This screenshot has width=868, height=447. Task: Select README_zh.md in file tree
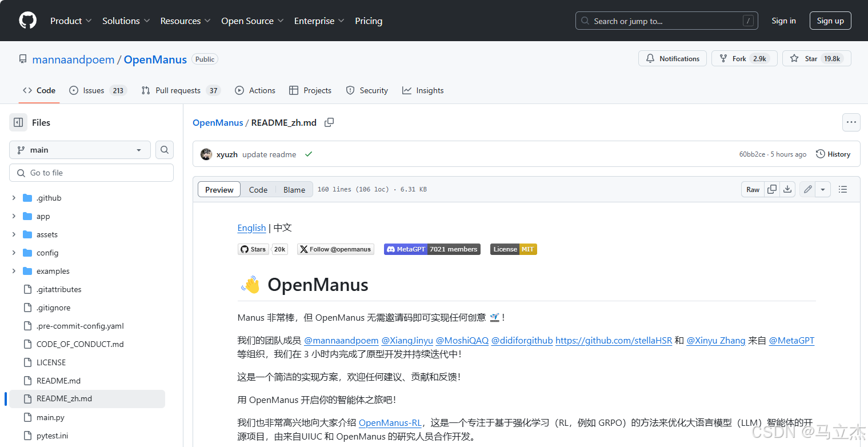click(87, 399)
